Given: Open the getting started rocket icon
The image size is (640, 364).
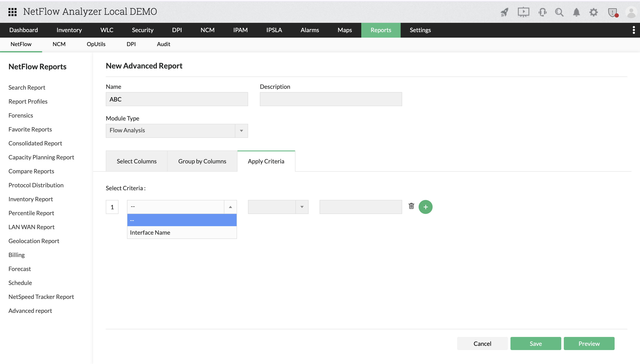Looking at the screenshot, I should (504, 12).
